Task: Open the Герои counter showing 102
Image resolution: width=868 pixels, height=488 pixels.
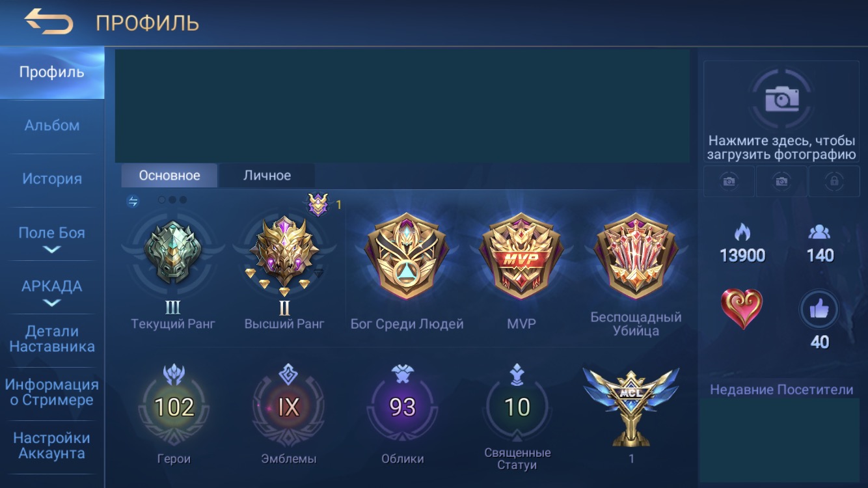Action: (174, 407)
